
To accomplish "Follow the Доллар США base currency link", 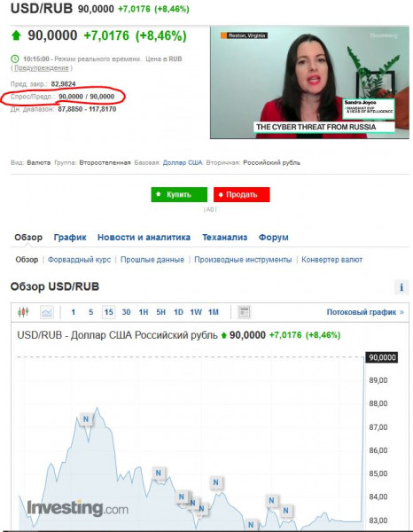I will 183,162.
